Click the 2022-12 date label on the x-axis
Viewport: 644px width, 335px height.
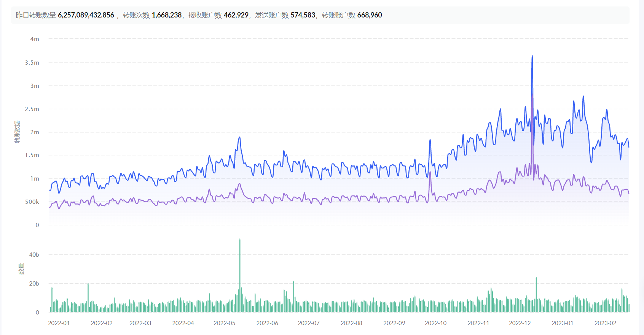[x=520, y=323]
